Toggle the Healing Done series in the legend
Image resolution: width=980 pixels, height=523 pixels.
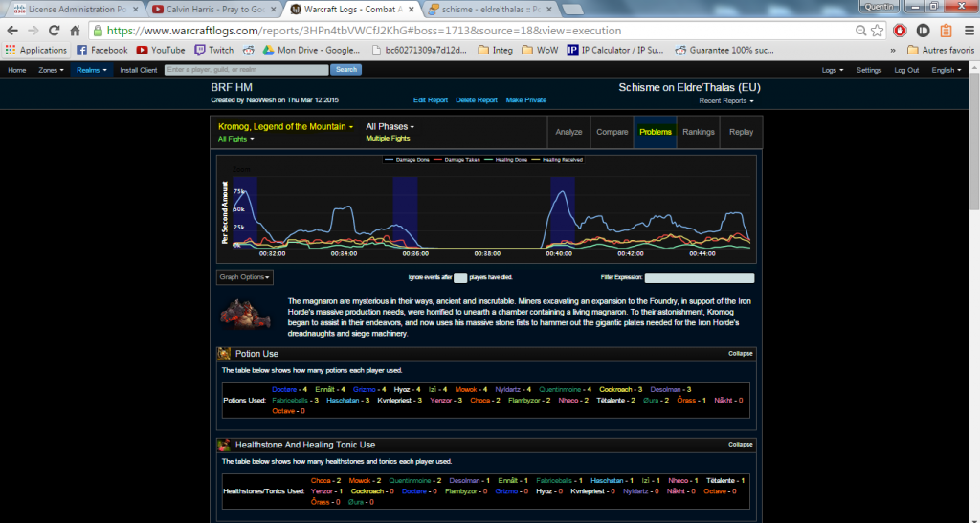(505, 160)
